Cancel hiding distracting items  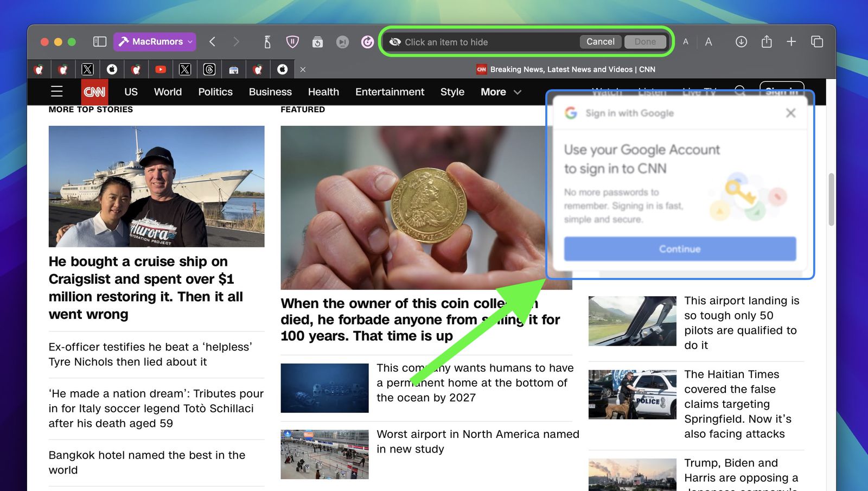[601, 42]
